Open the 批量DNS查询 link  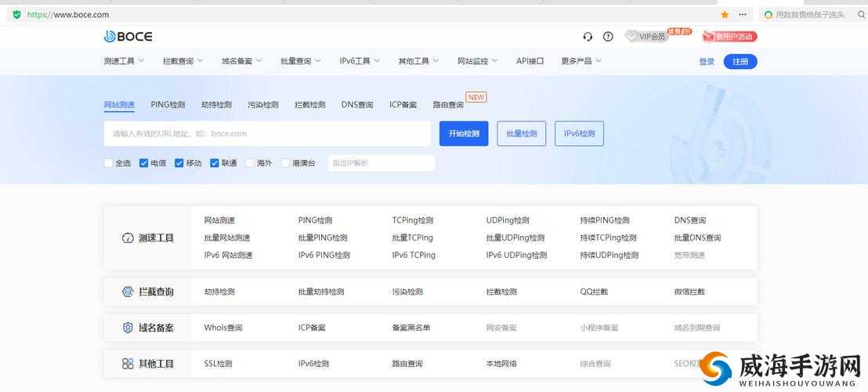(x=697, y=238)
